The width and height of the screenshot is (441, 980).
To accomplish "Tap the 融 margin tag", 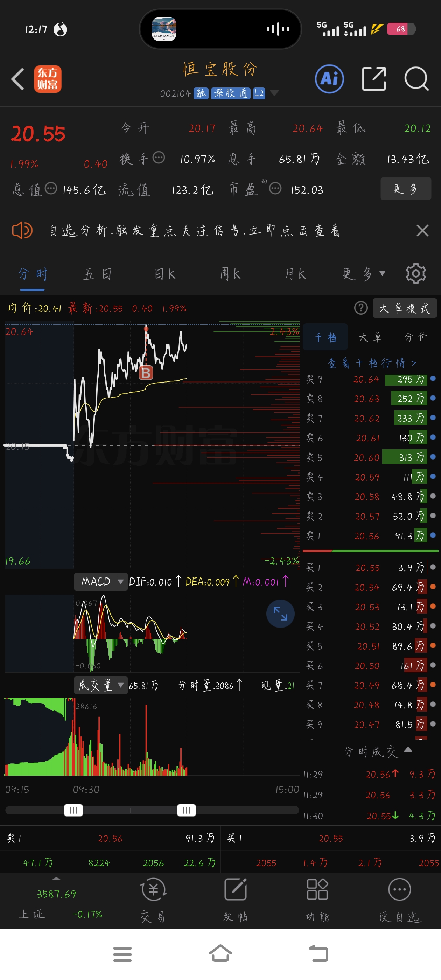I will click(201, 93).
